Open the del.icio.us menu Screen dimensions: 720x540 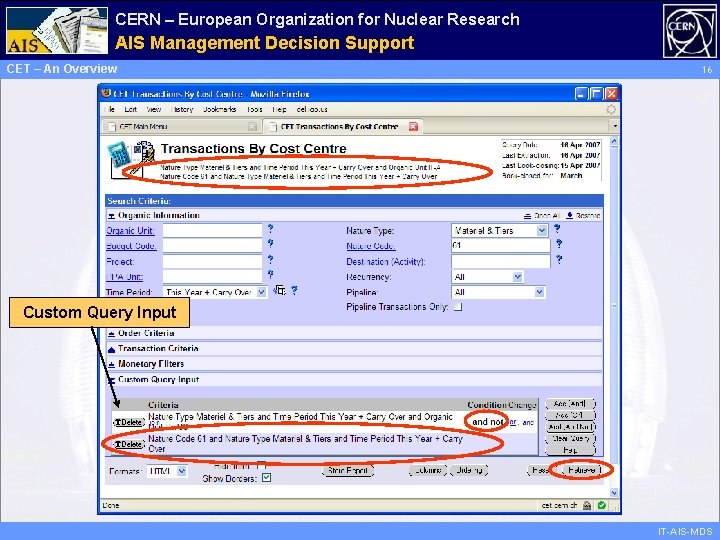(312, 109)
